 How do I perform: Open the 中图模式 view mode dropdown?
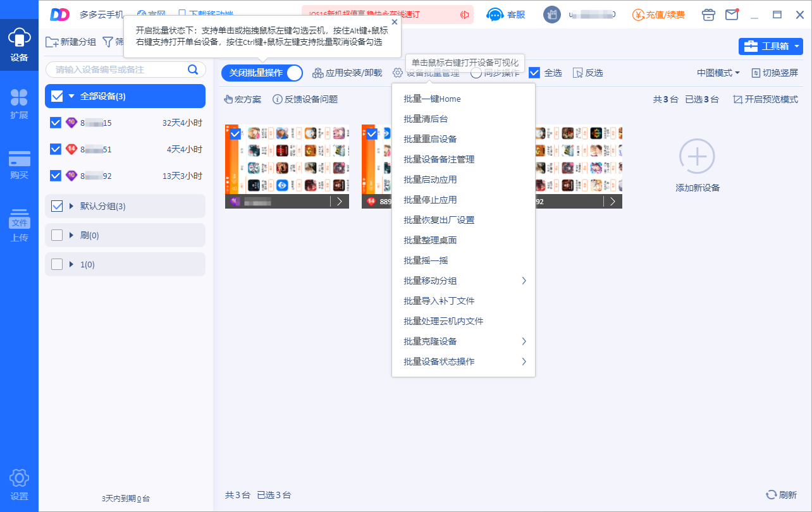[718, 73]
